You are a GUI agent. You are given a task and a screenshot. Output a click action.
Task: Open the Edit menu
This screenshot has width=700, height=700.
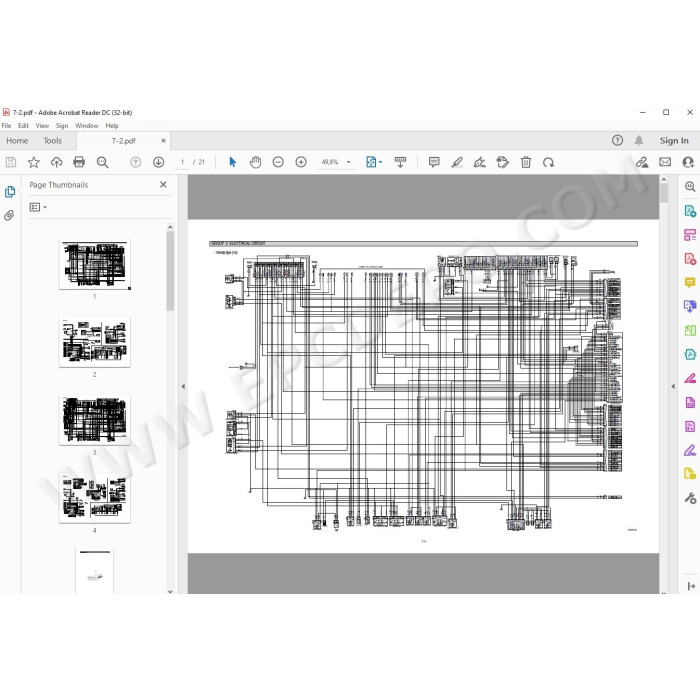(x=23, y=126)
